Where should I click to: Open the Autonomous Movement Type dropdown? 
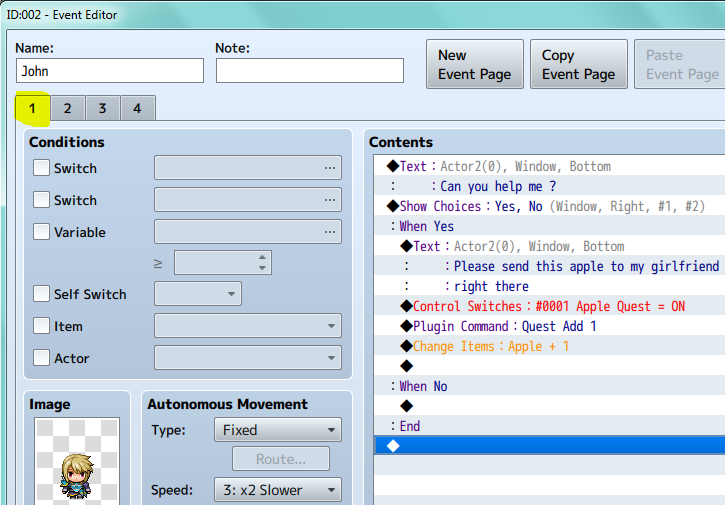(x=278, y=430)
